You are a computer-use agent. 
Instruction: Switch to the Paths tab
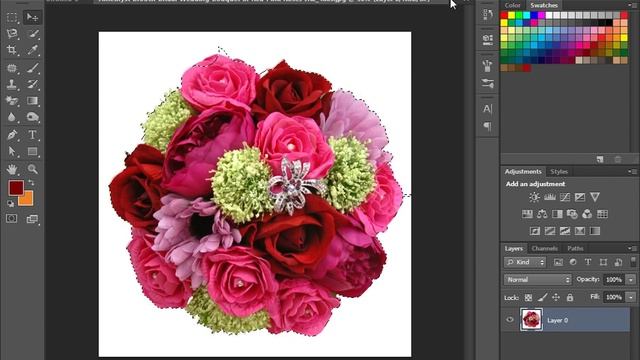(575, 248)
